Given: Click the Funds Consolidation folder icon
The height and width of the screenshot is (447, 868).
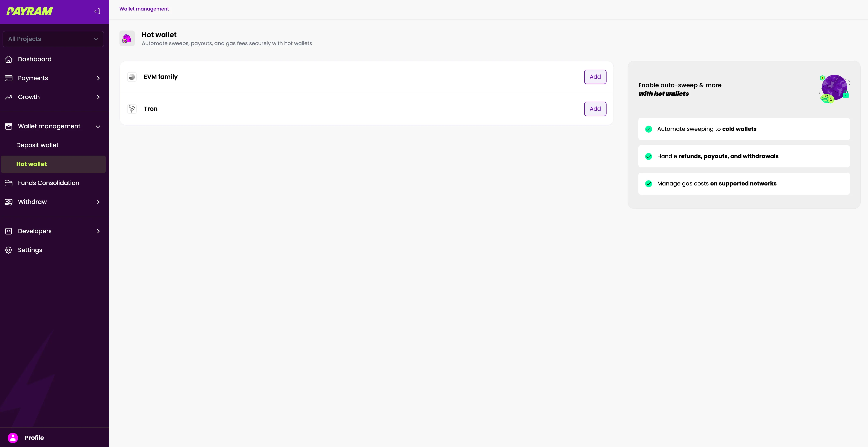Looking at the screenshot, I should pyautogui.click(x=9, y=183).
